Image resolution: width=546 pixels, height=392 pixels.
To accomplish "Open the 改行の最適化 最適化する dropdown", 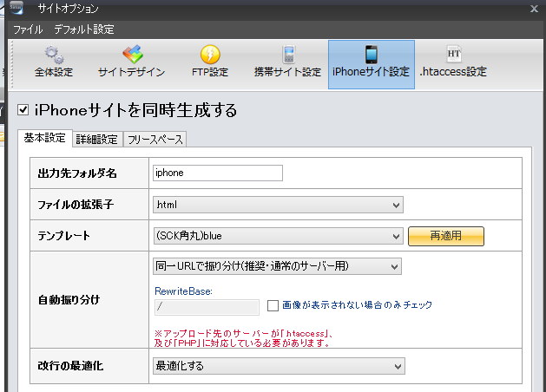I will point(279,366).
